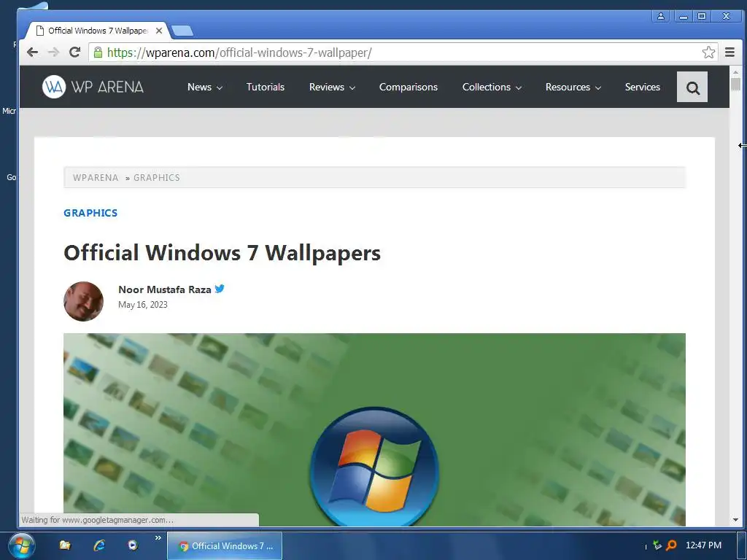Open the author's Twitter bird icon

click(219, 289)
